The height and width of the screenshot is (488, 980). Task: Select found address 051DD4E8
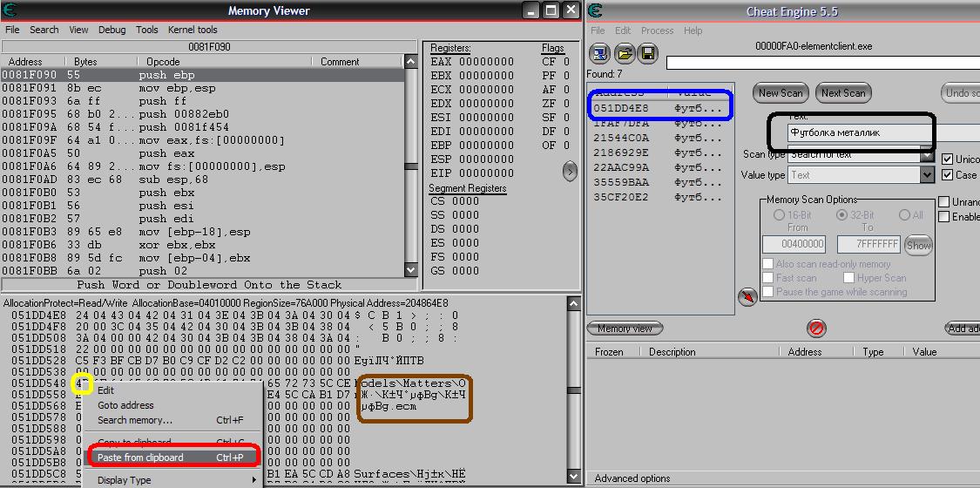click(x=659, y=108)
